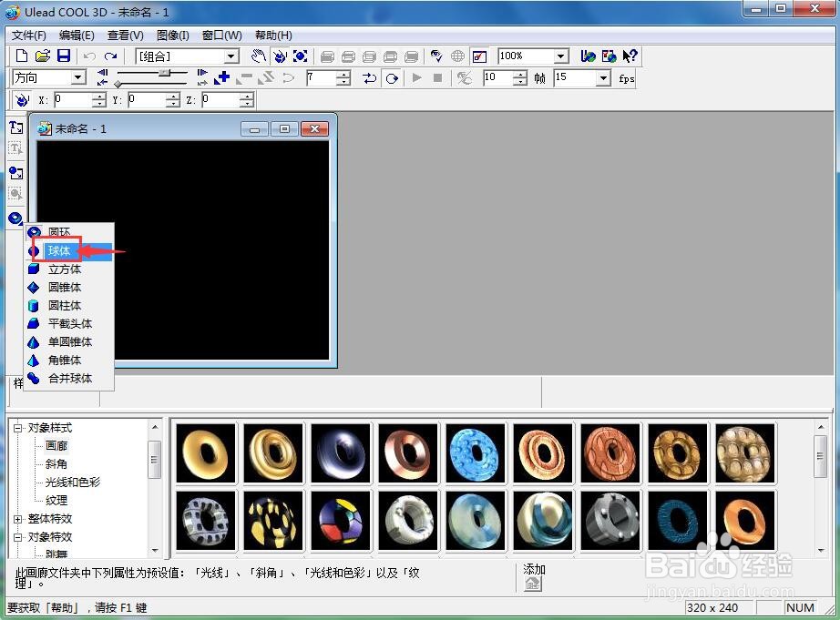Open the 图像(I) menu
840x620 pixels.
pos(173,36)
